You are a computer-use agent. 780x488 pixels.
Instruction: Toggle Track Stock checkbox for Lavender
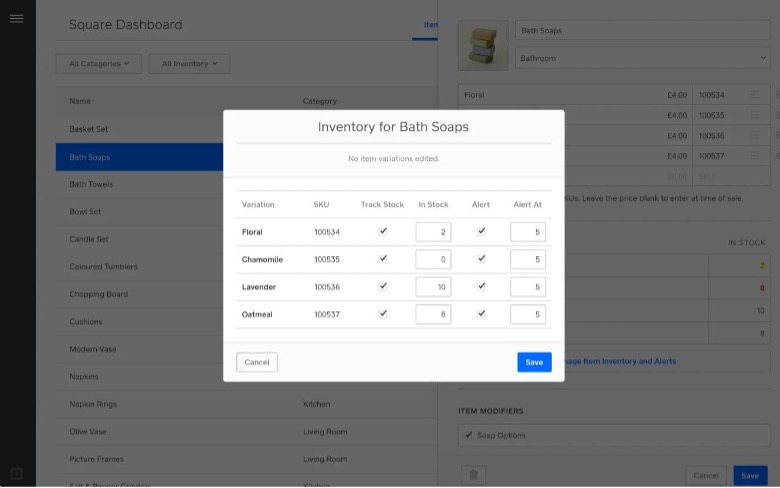click(383, 286)
